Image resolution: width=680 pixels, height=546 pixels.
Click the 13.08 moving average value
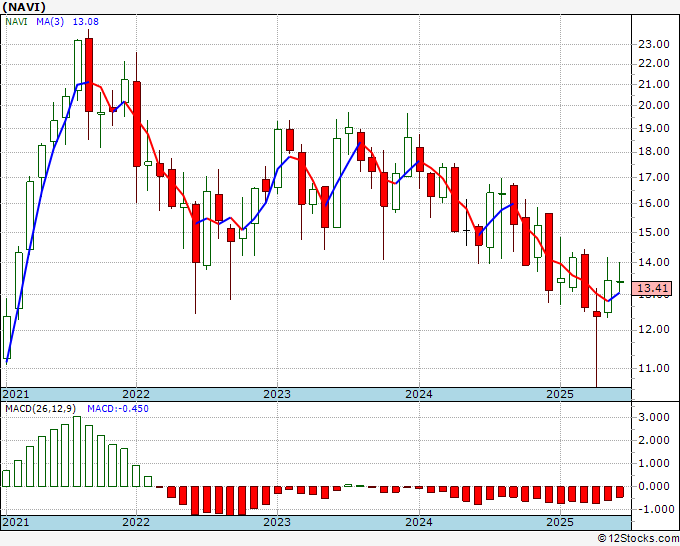[x=85, y=21]
